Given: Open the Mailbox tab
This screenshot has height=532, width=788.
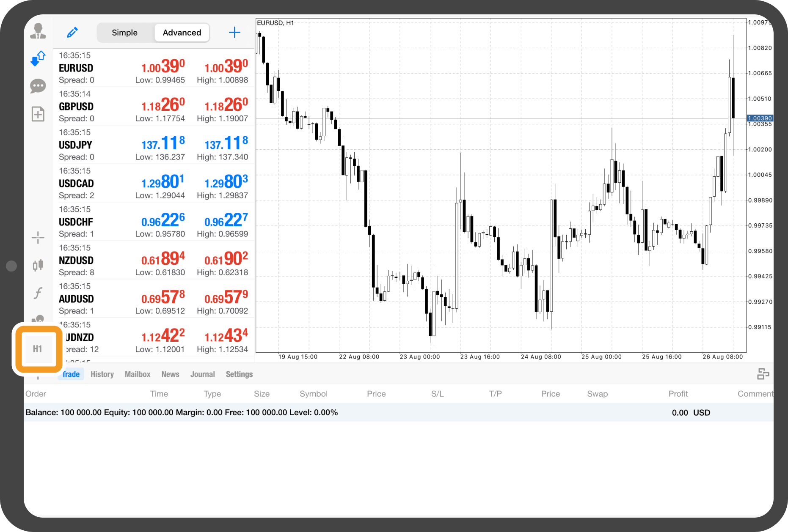Looking at the screenshot, I should (138, 374).
